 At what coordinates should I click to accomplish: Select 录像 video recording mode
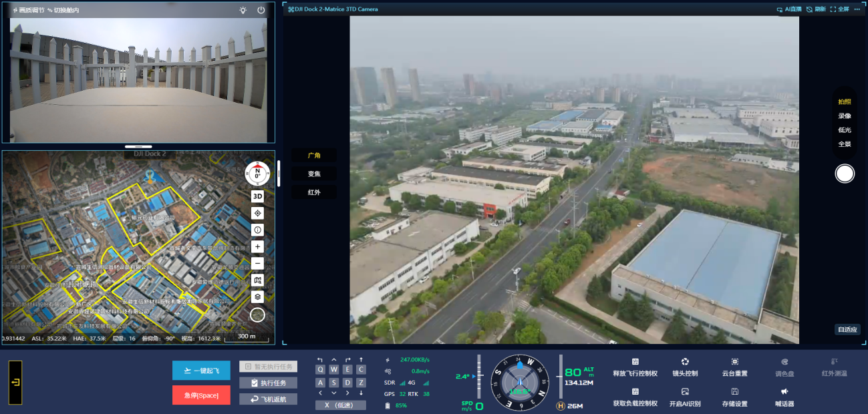click(x=845, y=116)
